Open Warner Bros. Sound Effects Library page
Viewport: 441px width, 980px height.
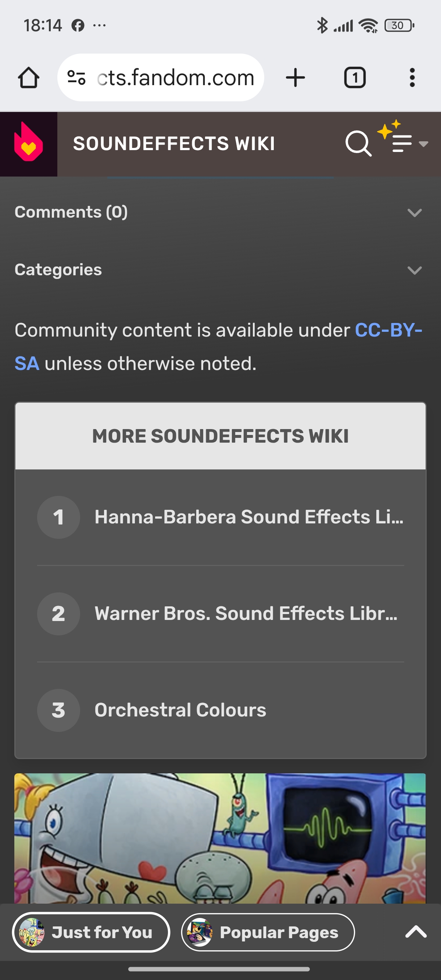(x=245, y=614)
